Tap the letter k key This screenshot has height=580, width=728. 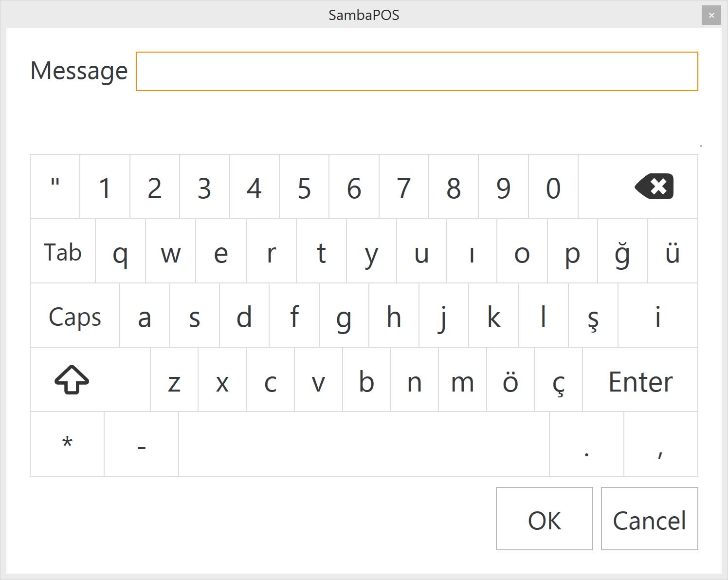[x=493, y=315]
